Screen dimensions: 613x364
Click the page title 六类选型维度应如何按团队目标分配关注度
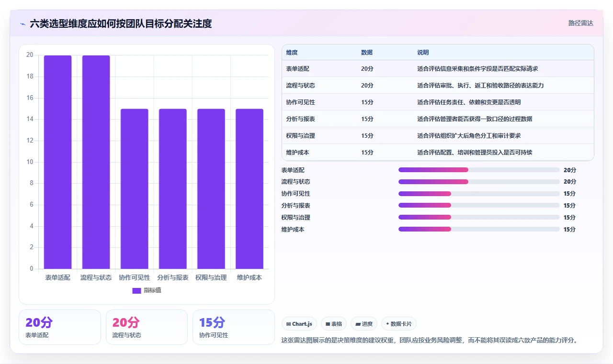pos(121,23)
